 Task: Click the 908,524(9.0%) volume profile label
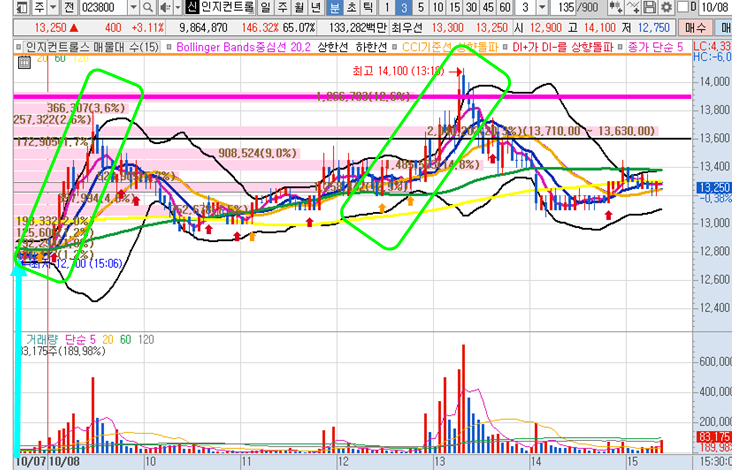coord(258,153)
